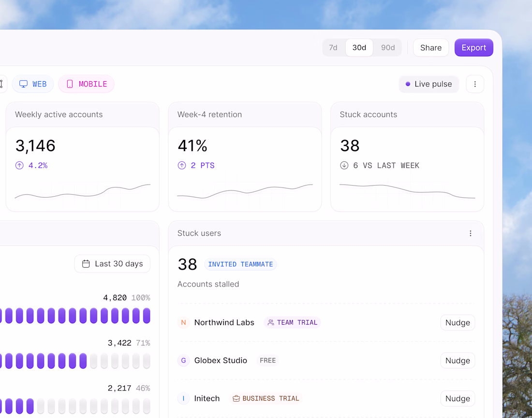Click the Stuck accounts card title
This screenshot has height=418, width=532.
click(369, 115)
